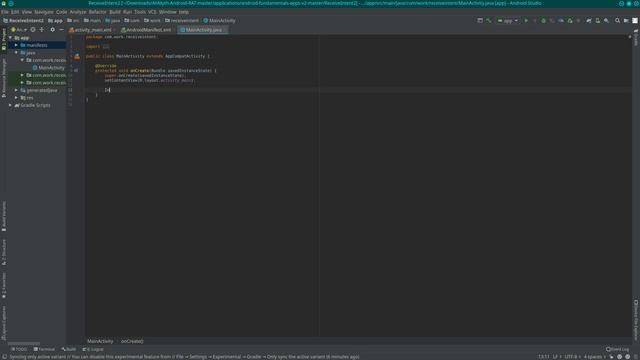
Task: Click the onCreate() breadcrumb at editor bottom
Action: 132,341
